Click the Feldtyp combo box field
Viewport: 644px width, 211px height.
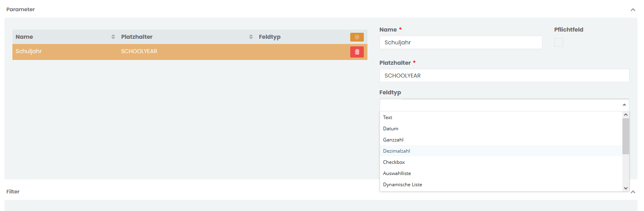(x=504, y=105)
